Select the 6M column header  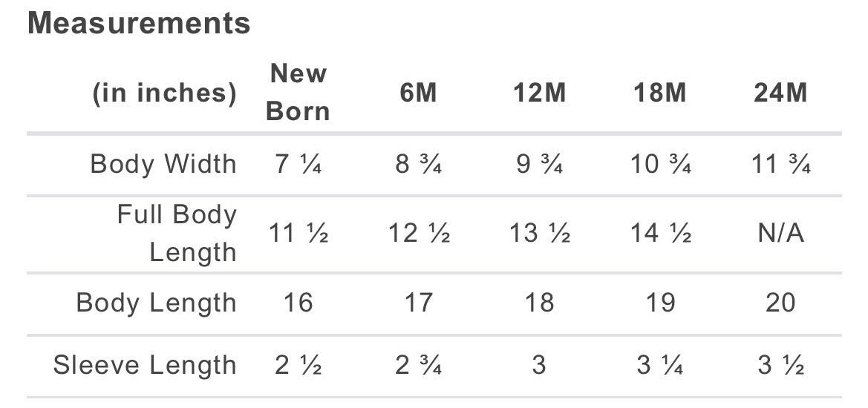coord(419,92)
